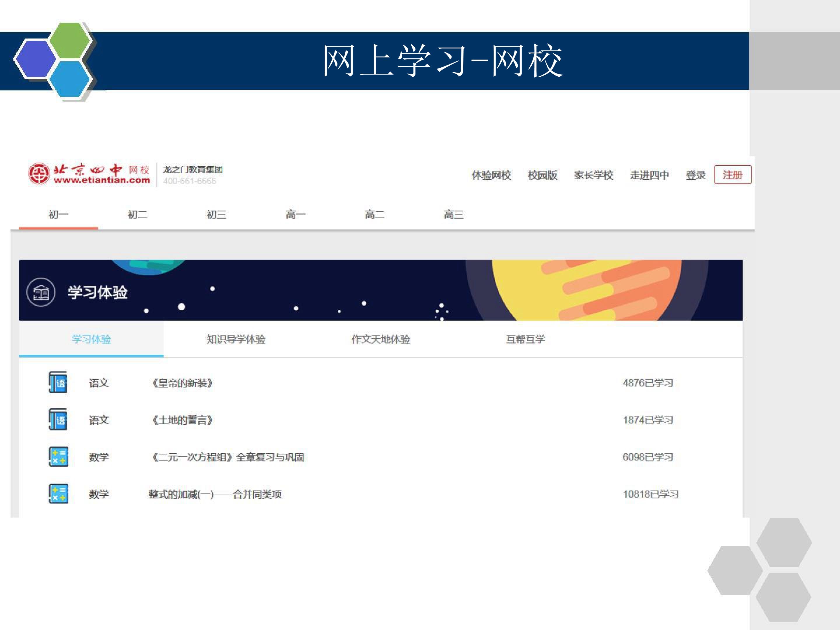Click the 1874已学习 count
Image resolution: width=840 pixels, height=630 pixels.
tap(648, 420)
